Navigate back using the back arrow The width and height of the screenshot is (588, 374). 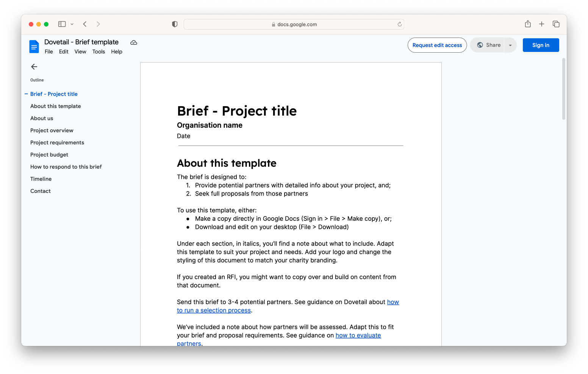(x=84, y=24)
